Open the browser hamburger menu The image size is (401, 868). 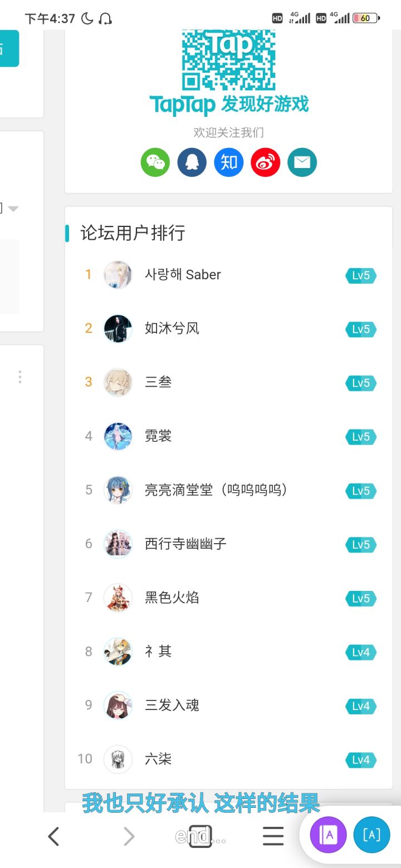pyautogui.click(x=273, y=836)
